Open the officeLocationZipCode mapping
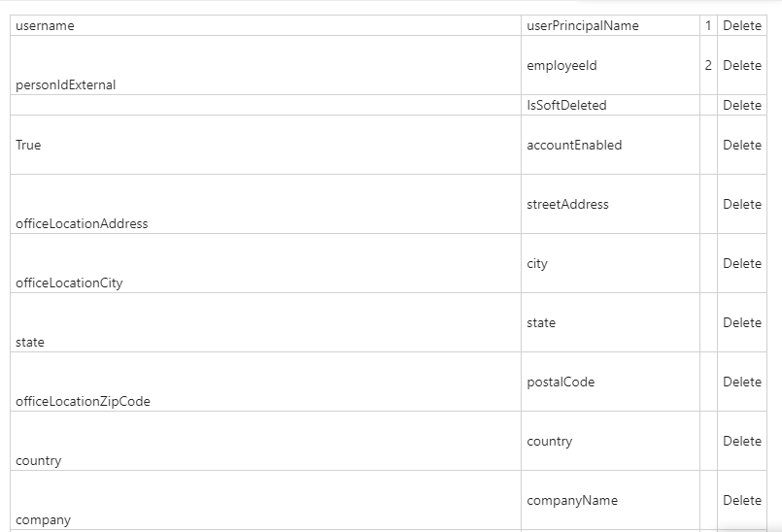This screenshot has height=532, width=782. point(83,401)
